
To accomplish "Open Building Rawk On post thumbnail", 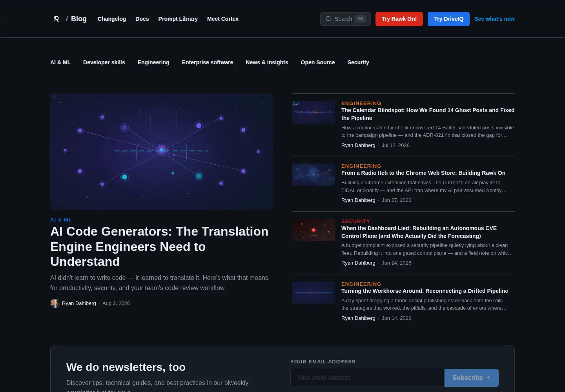I will click(313, 175).
